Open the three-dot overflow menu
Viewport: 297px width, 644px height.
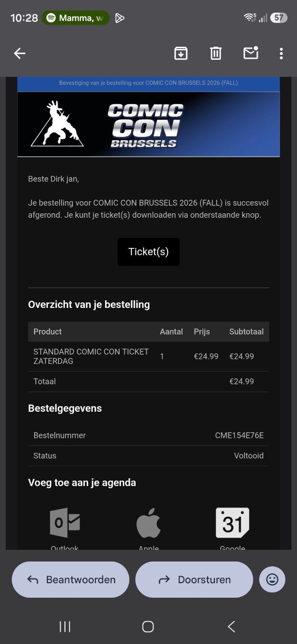pos(281,53)
